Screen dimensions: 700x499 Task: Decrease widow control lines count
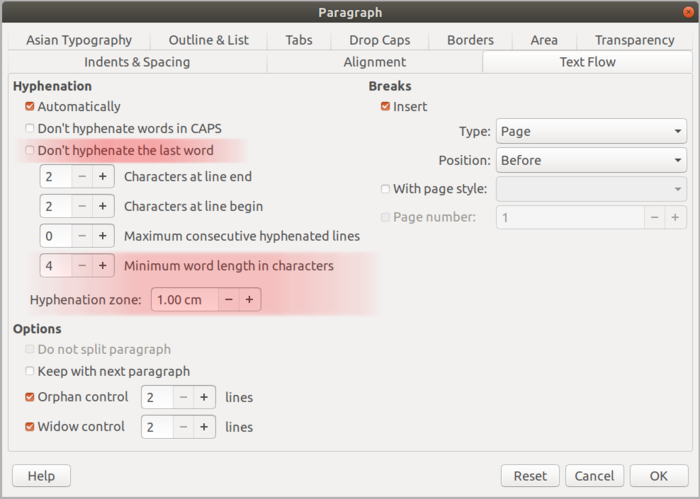point(184,427)
